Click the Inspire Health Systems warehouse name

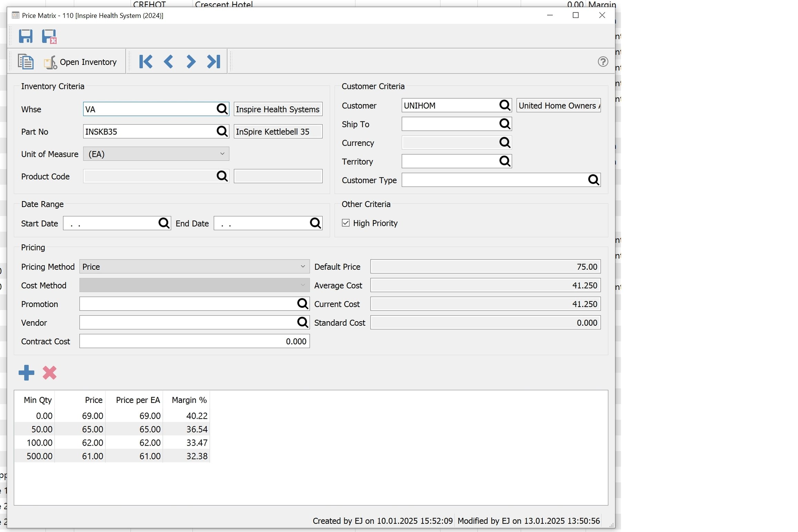click(278, 109)
